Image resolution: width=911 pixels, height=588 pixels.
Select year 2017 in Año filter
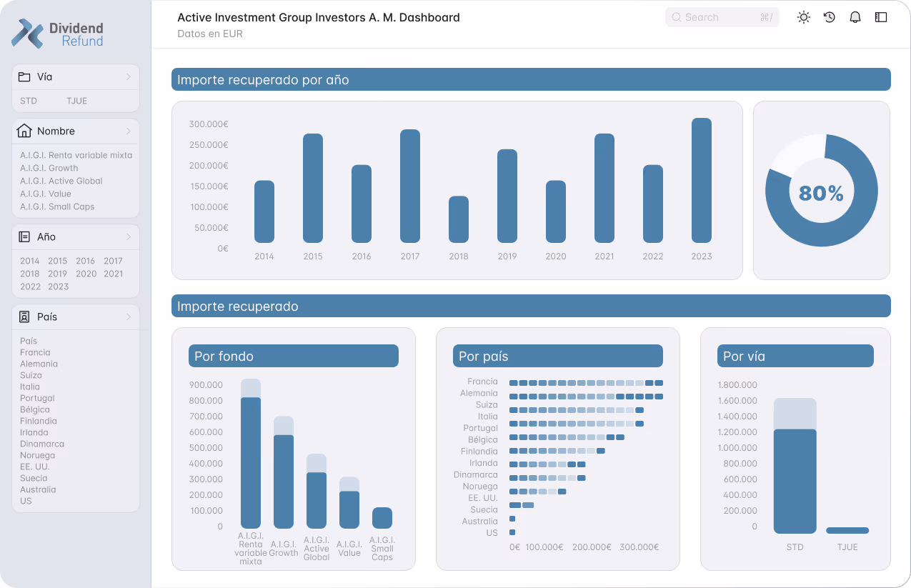pos(113,261)
